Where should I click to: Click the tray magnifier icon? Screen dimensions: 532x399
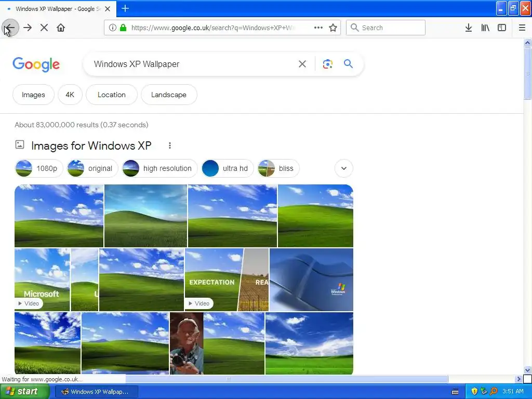click(494, 392)
